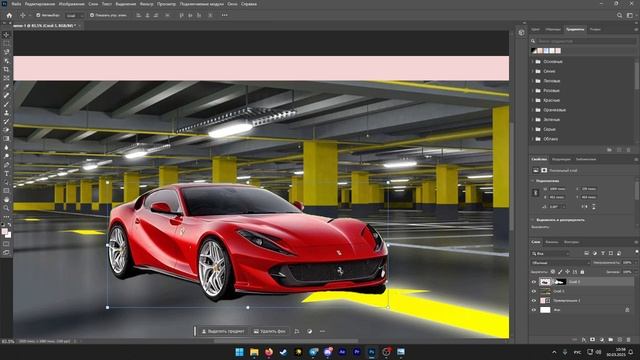The width and height of the screenshot is (640, 360).
Task: Click the add layer style fx icon
Action: 583,339
